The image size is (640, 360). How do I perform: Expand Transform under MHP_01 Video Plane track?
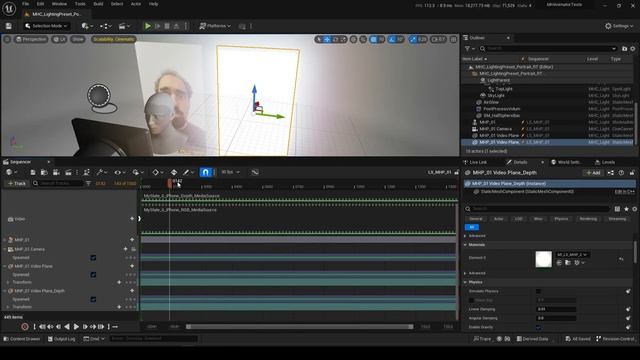click(8, 282)
